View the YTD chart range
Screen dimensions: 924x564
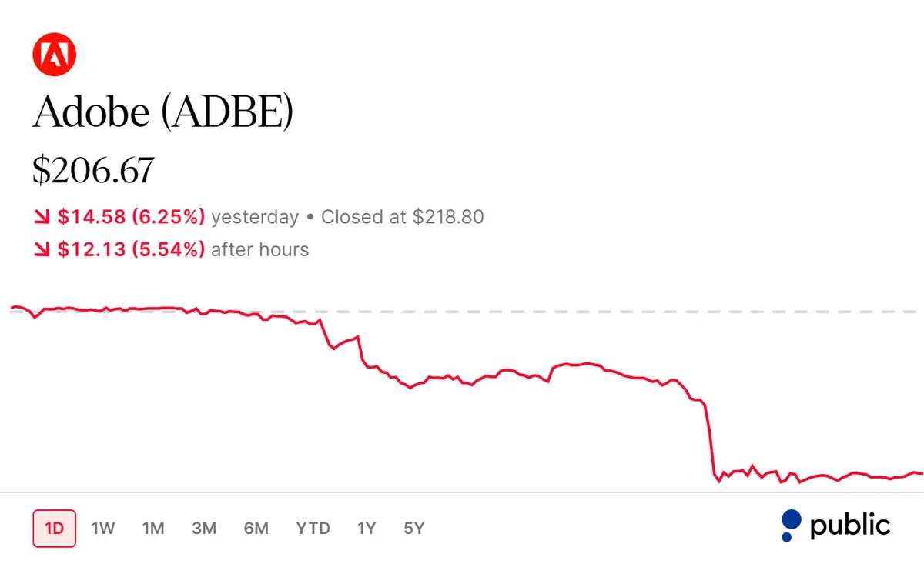[x=313, y=529]
